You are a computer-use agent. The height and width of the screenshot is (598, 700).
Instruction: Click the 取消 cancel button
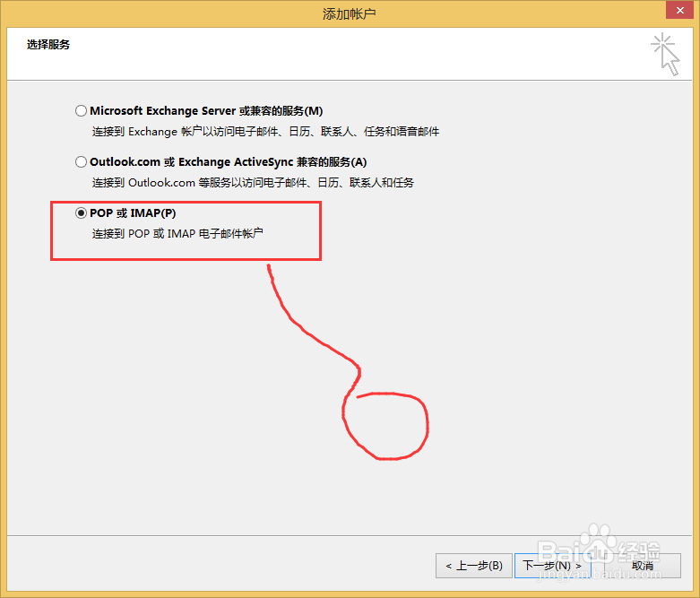click(x=643, y=566)
